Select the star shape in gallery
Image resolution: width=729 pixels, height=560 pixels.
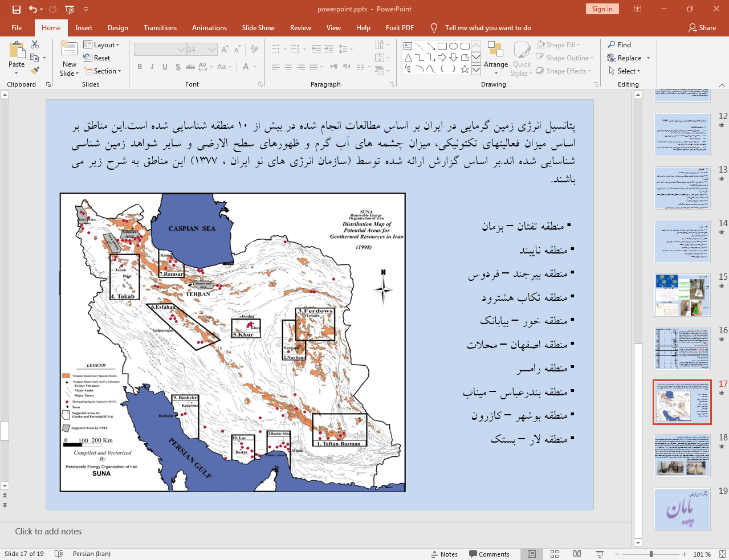pos(465,69)
